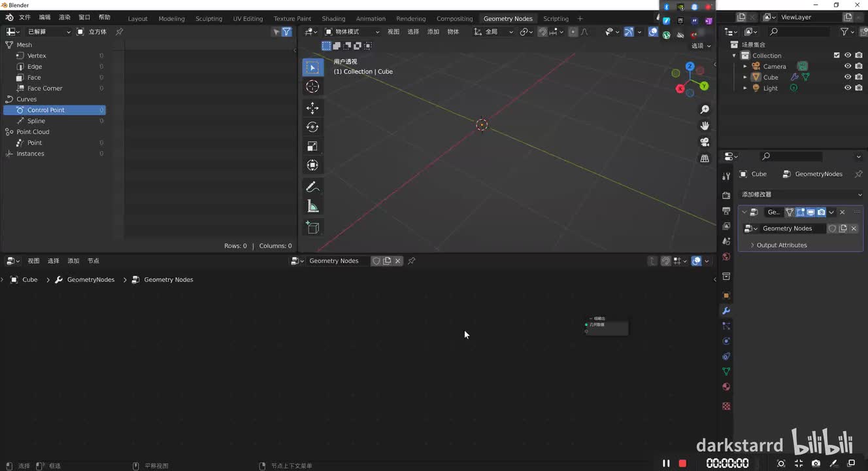Toggle visibility of the Light object
This screenshot has width=868, height=471.
pos(848,88)
